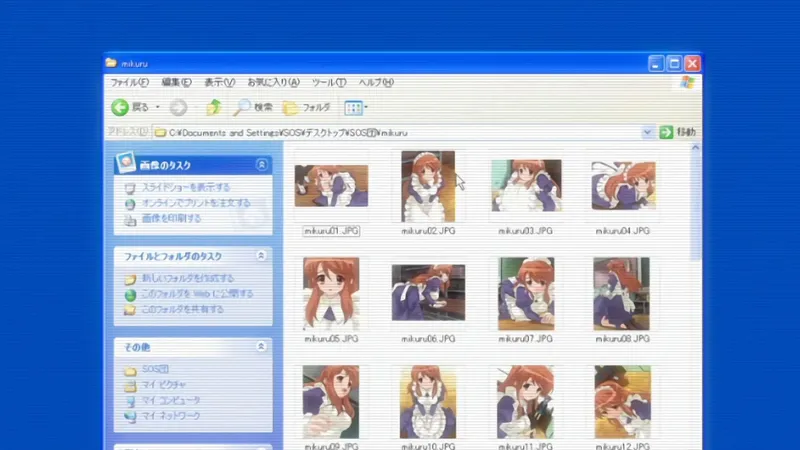This screenshot has width=800, height=450.
Task: Select the mikuru09.JPG thumbnail
Action: (331, 402)
